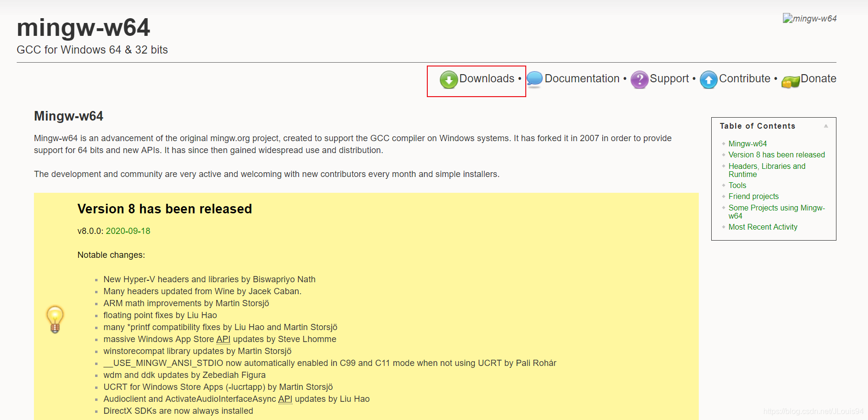
Task: Click the __USE_MINGW_ANSI_STDIO list item
Action: tap(330, 363)
